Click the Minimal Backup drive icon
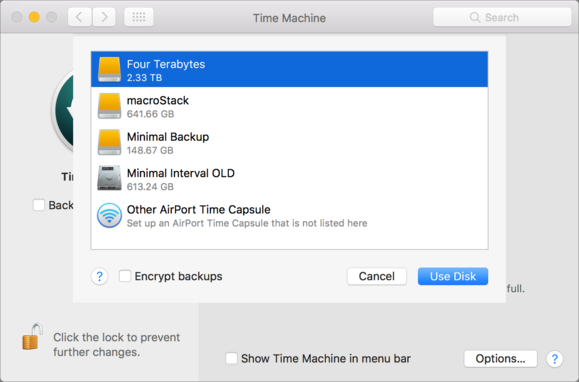The image size is (579, 382). click(x=109, y=142)
